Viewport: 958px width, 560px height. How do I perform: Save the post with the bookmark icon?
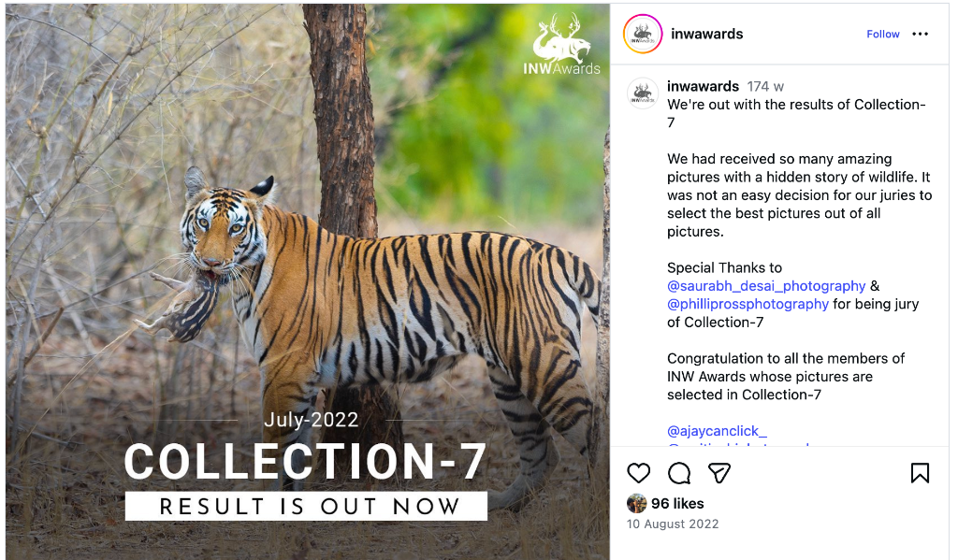pyautogui.click(x=920, y=473)
